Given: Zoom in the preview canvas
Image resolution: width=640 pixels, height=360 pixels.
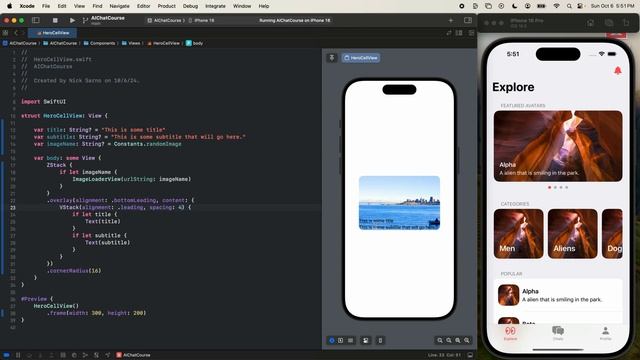Looking at the screenshot, I should (467, 340).
